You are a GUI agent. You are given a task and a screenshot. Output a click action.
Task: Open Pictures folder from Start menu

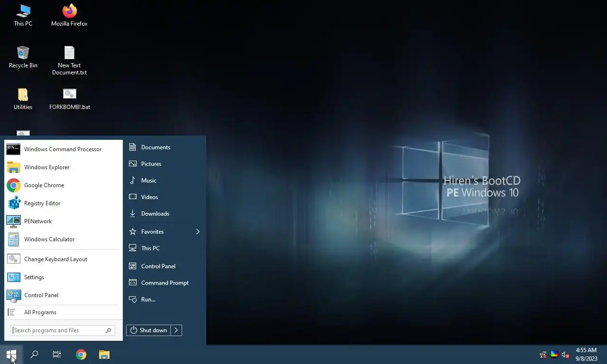[x=165, y=164]
